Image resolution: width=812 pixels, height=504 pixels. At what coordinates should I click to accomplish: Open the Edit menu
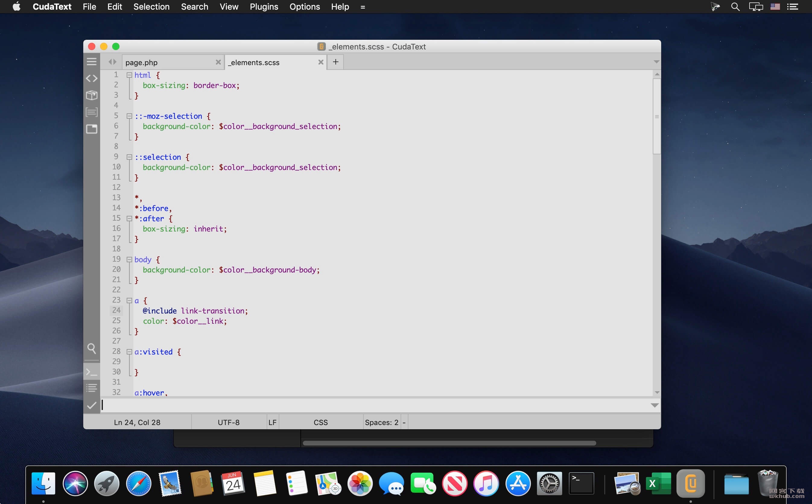click(x=114, y=7)
